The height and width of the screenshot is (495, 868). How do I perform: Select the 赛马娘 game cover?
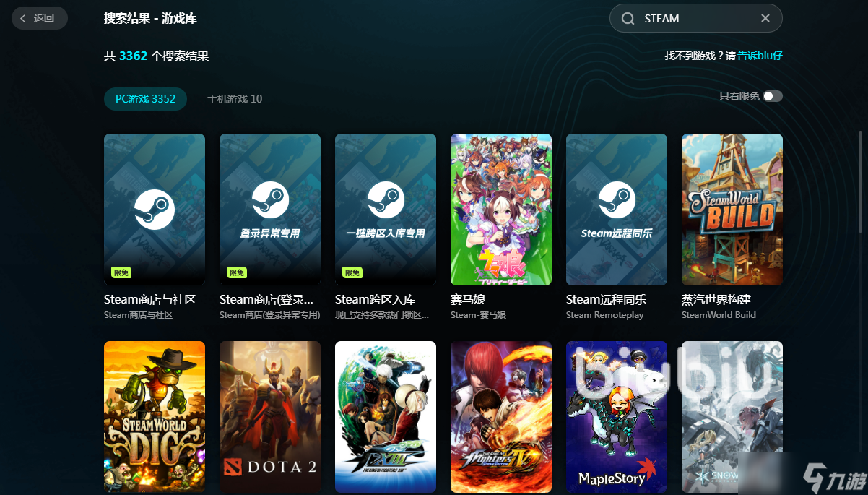tap(501, 210)
